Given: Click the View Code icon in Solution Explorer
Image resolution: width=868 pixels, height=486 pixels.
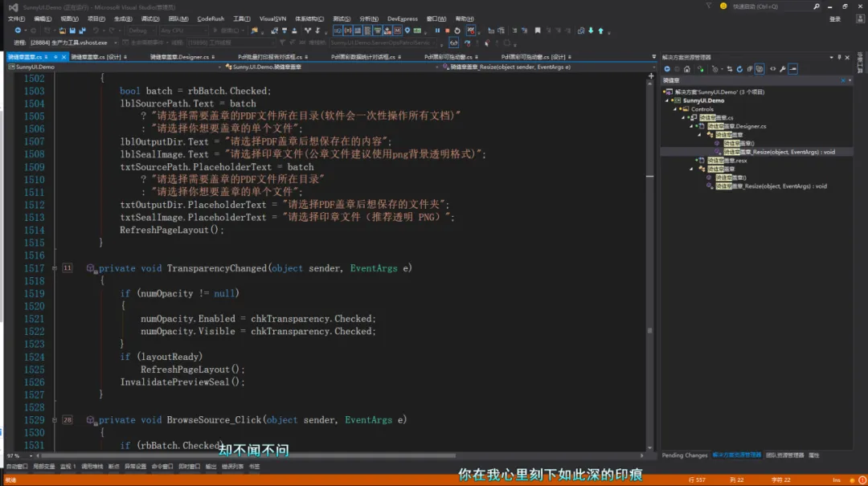Looking at the screenshot, I should tap(773, 69).
